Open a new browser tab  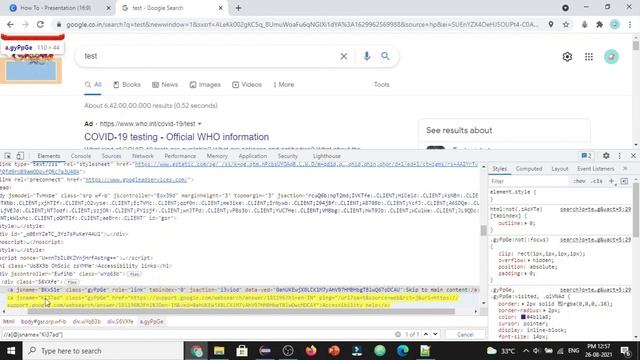pos(238,8)
